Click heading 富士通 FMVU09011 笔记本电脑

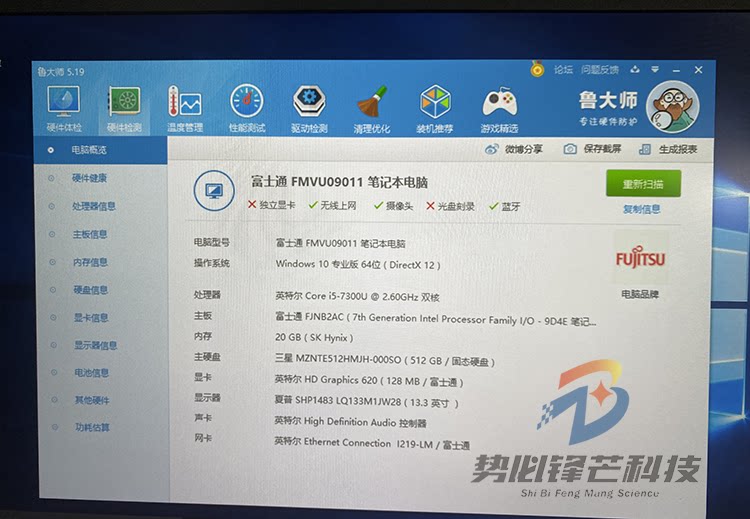(x=339, y=182)
